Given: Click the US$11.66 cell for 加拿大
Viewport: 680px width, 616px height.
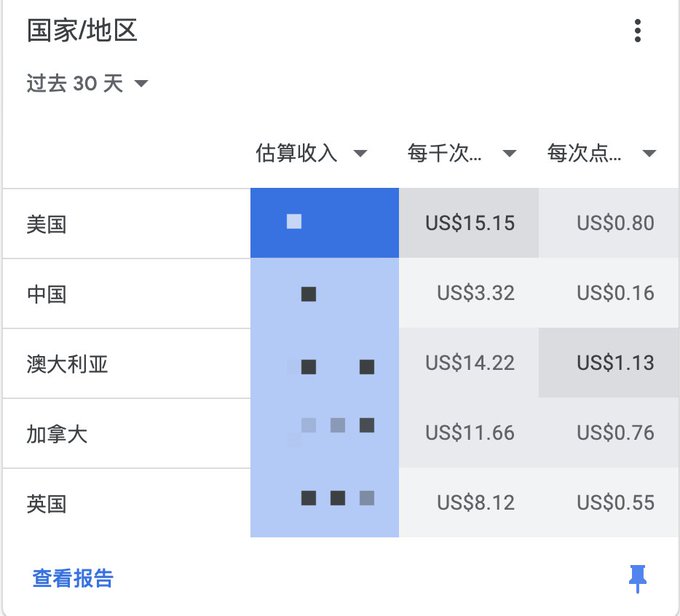Looking at the screenshot, I should (469, 433).
